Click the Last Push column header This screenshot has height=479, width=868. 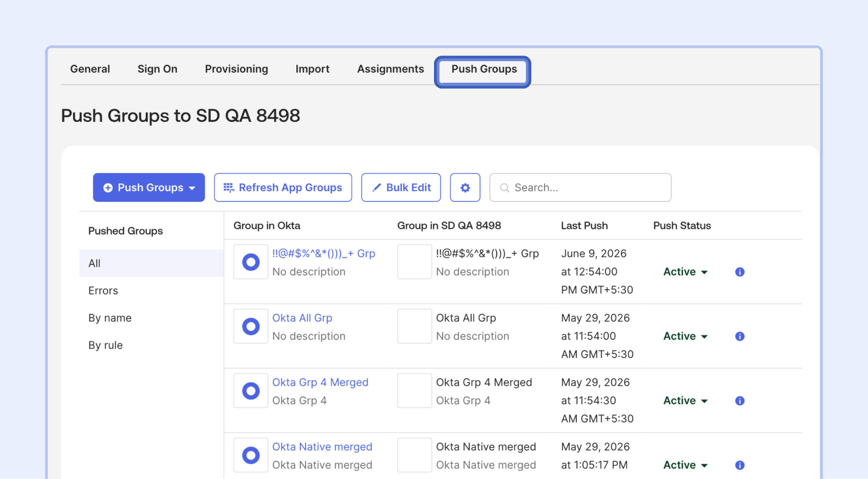pos(584,226)
